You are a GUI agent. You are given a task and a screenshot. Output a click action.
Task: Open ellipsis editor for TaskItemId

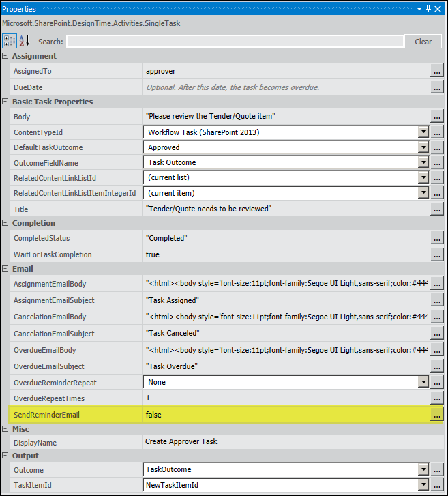pos(437,485)
